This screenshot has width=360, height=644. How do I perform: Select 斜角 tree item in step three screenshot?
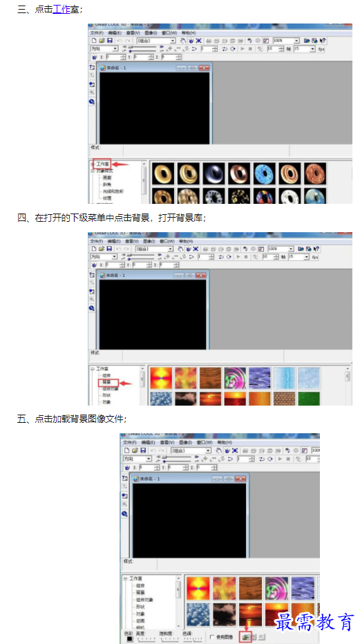(106, 184)
